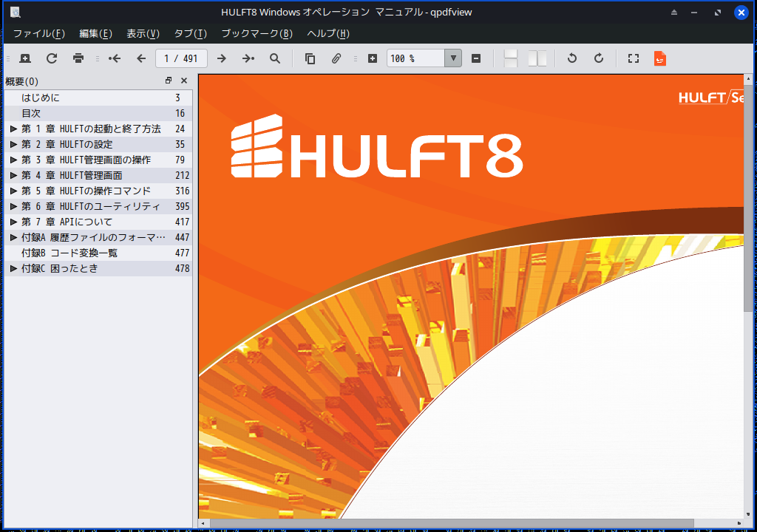This screenshot has height=532, width=757.
Task: Jump to the last page
Action: 248,58
